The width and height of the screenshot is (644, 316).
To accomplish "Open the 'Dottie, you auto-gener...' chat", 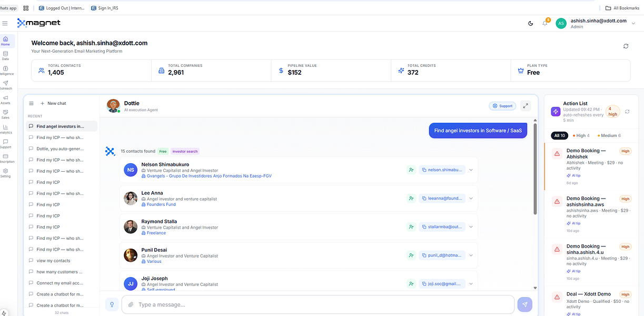I will [x=62, y=149].
